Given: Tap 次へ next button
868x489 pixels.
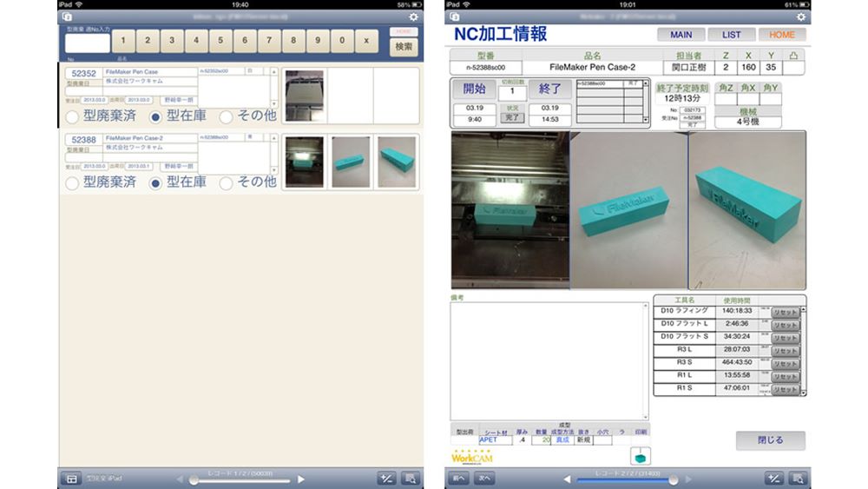Looking at the screenshot, I should click(484, 479).
